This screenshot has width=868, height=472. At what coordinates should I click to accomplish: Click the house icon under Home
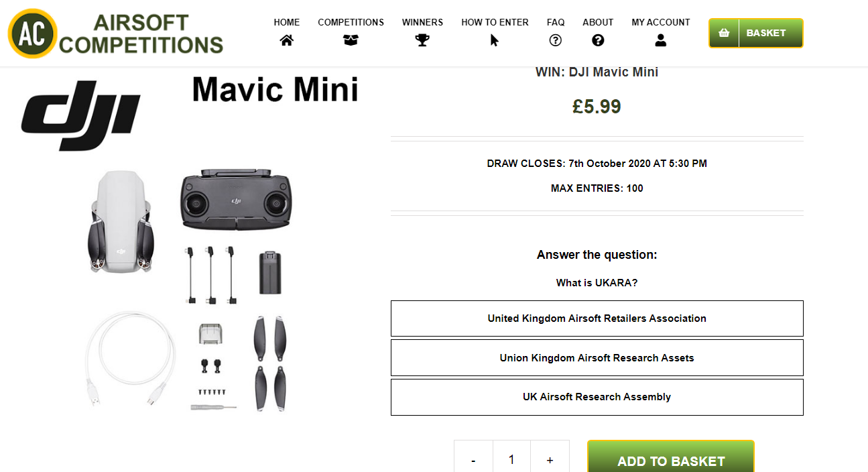click(287, 40)
